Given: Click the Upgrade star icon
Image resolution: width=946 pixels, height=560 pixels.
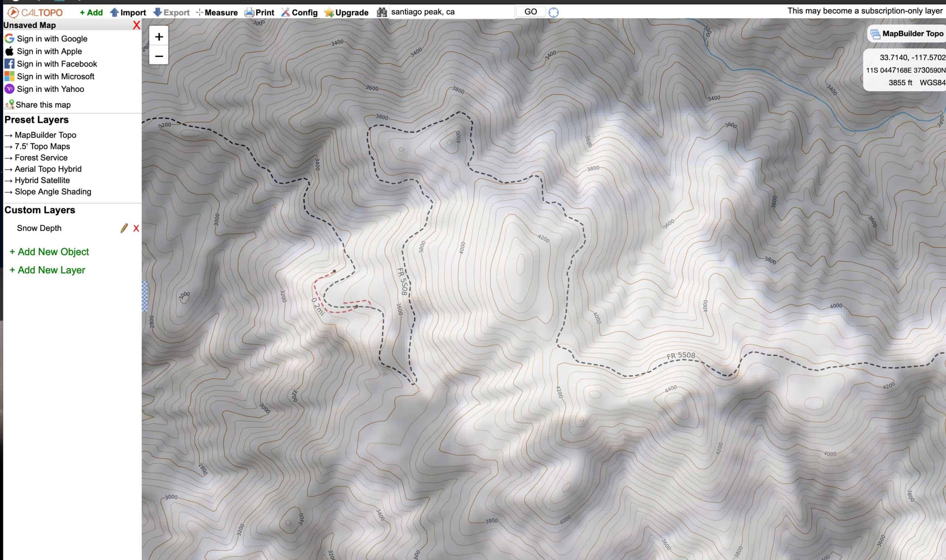Looking at the screenshot, I should (x=329, y=13).
